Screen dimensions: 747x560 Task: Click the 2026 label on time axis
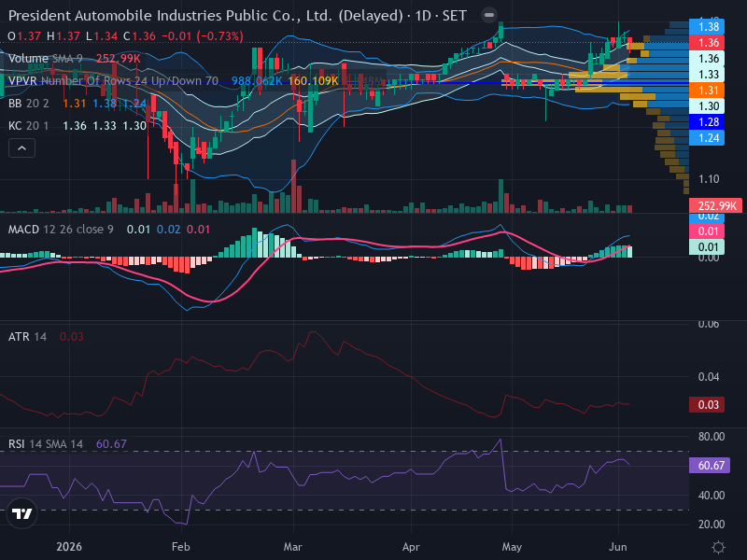pos(69,547)
